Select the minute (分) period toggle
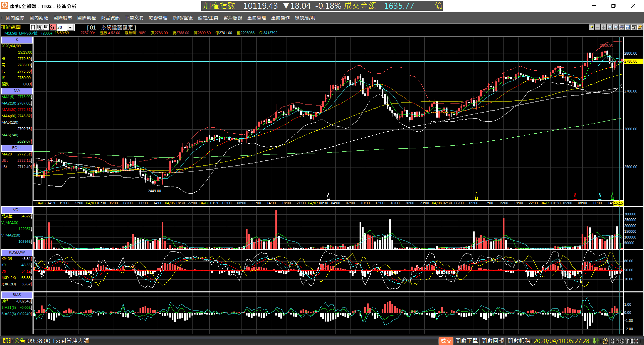The image size is (644, 345). [x=52, y=27]
